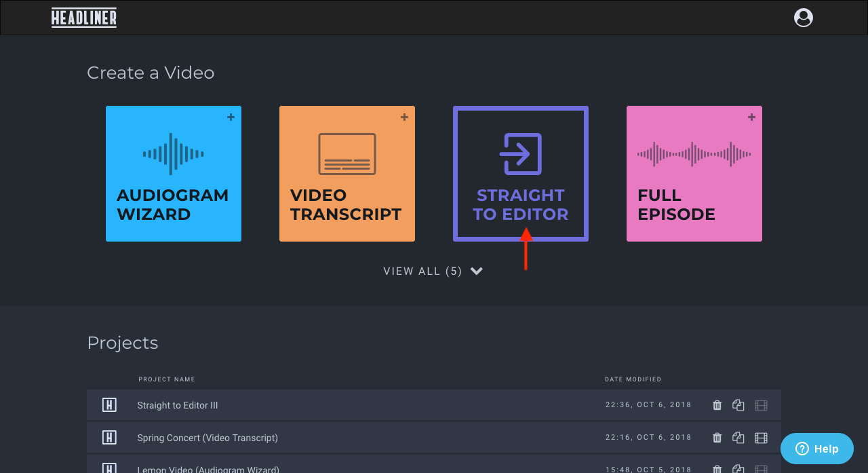Screen dimensions: 868x473
Task: Expand the VIEW ALL chevron
Action: tap(476, 270)
